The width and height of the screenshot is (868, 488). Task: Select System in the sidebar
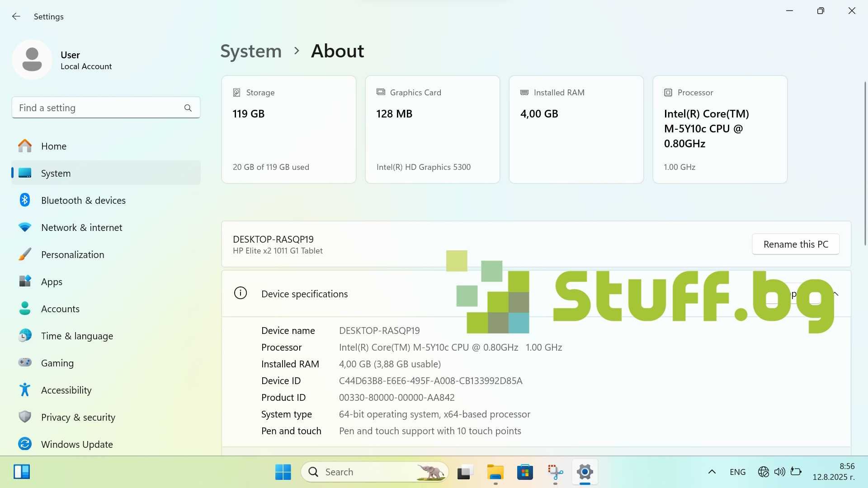pyautogui.click(x=106, y=173)
